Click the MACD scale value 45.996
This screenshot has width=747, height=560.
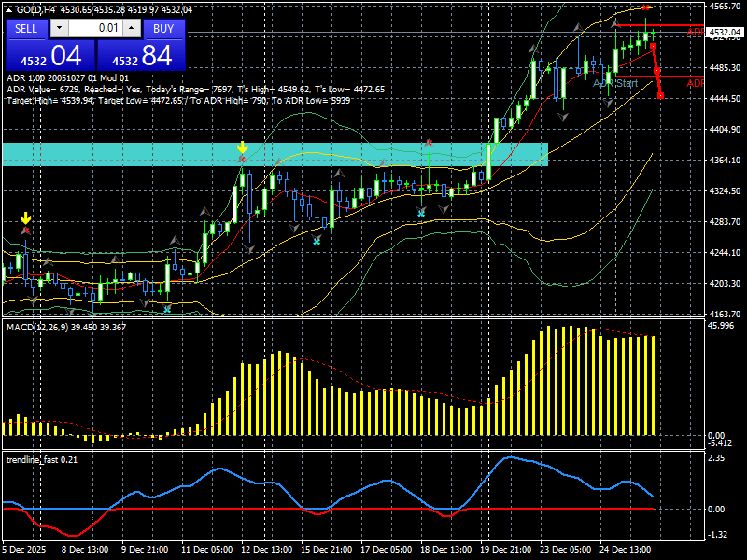(x=721, y=325)
